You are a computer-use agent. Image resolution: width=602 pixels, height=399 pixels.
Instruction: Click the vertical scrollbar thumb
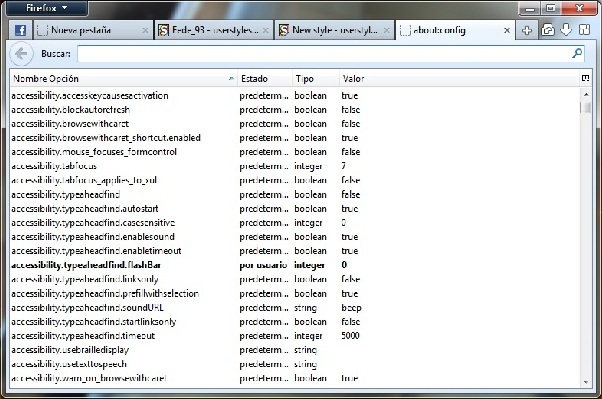[x=586, y=107]
